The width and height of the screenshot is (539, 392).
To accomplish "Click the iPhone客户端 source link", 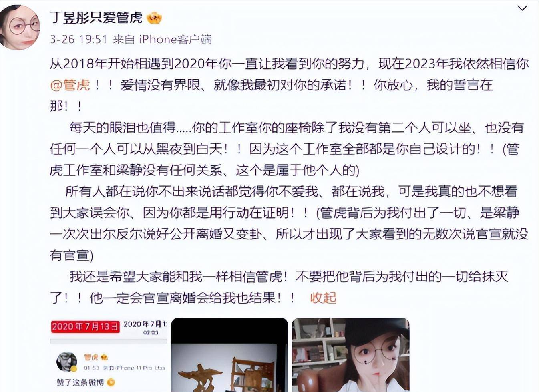I will click(x=175, y=39).
